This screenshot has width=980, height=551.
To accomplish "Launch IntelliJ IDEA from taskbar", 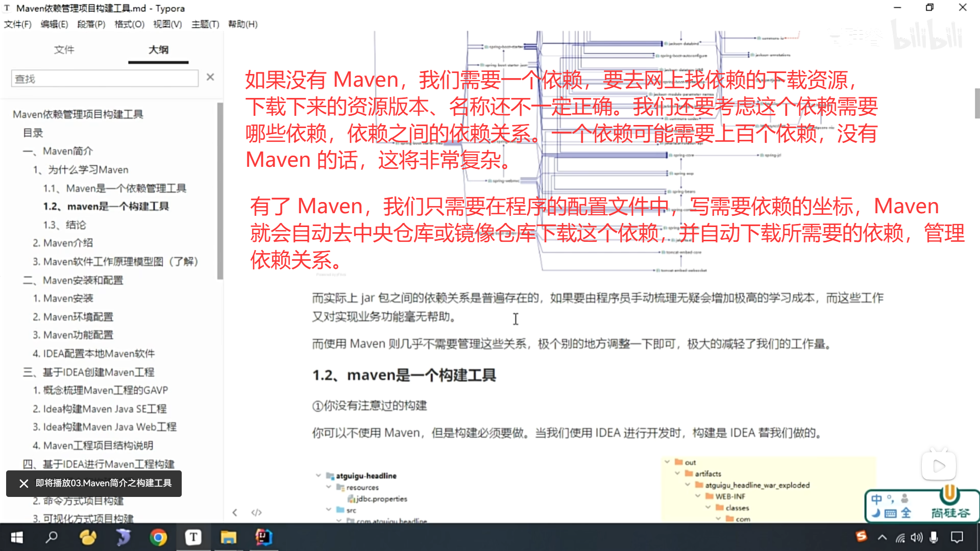I will (264, 537).
